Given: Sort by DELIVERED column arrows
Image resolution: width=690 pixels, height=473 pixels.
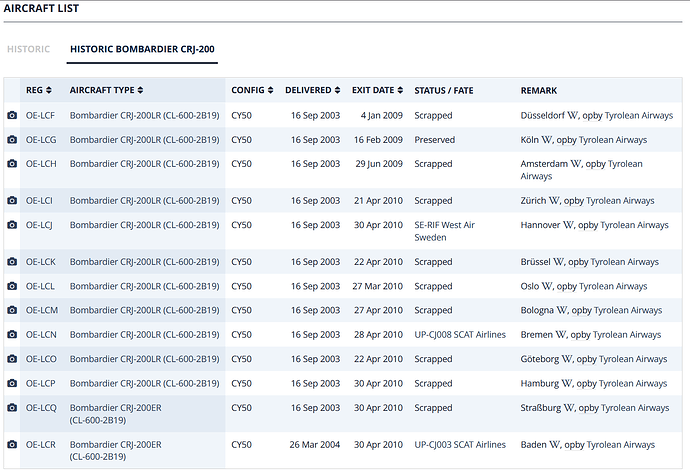Looking at the screenshot, I should pos(337,90).
